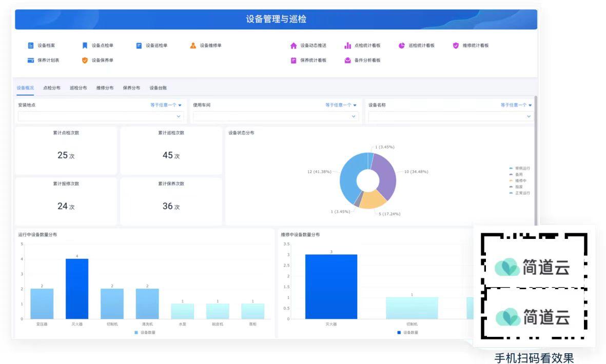Toggle the 维修中 legend item
Viewport: 606px width, 364px height.
tap(518, 180)
